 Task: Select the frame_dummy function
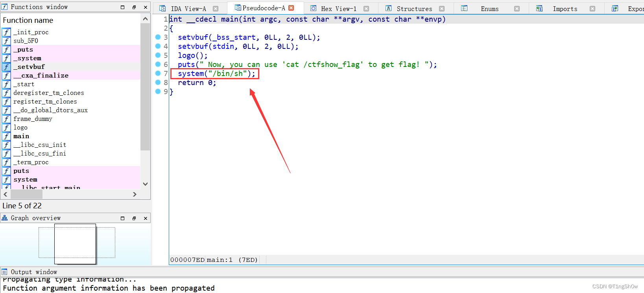coord(33,119)
